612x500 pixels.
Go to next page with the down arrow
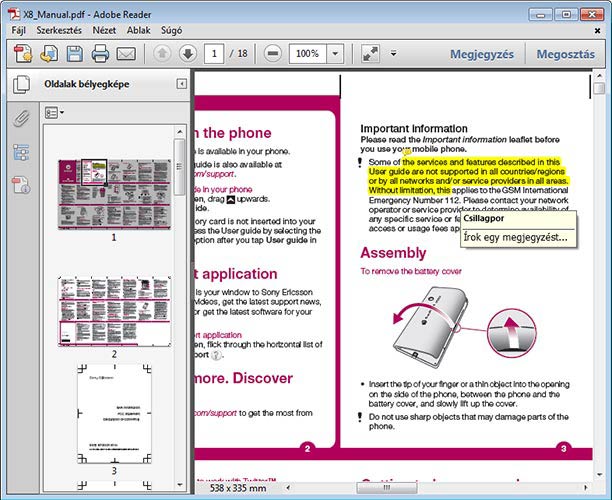click(x=188, y=53)
